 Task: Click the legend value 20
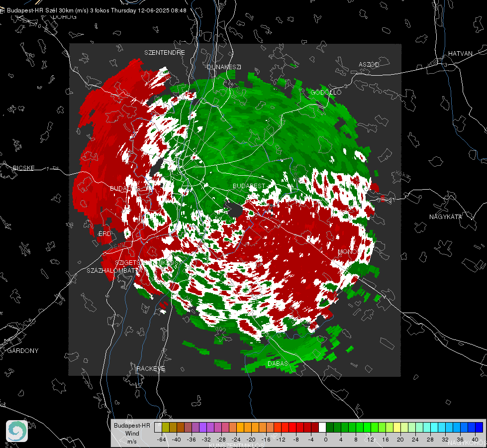[400, 440]
